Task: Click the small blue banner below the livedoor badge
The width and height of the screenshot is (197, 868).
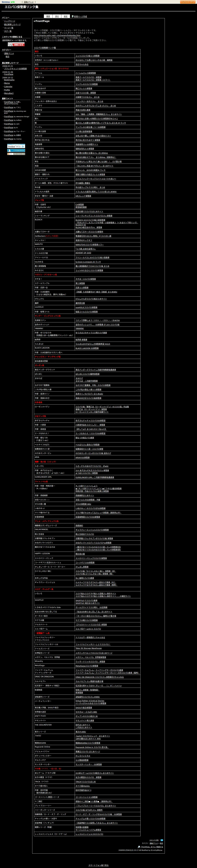Action: [16, 150]
